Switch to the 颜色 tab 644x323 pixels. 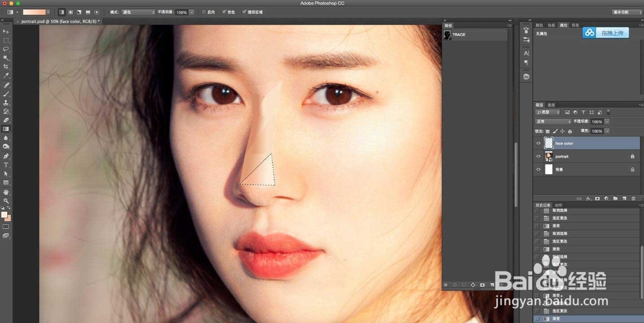coord(539,25)
